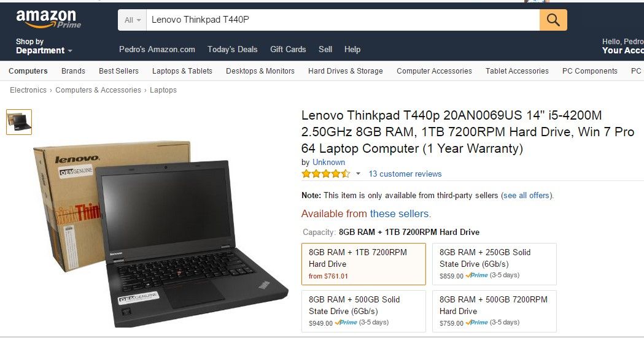
Task: Select the laptop product thumbnail image
Action: click(19, 122)
